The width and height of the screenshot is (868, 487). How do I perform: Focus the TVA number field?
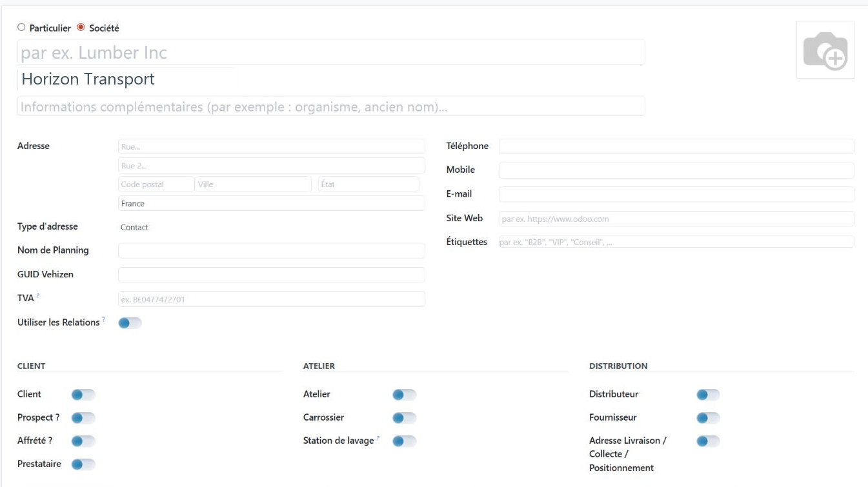pos(272,299)
